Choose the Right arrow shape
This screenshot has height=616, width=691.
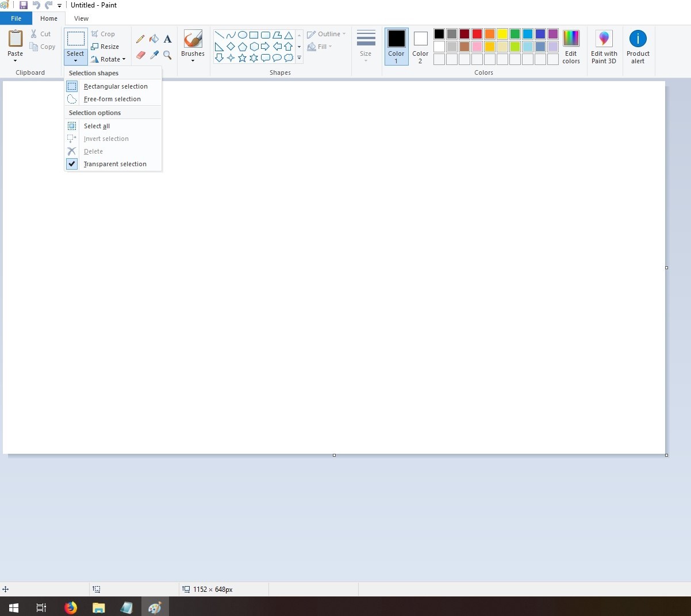pos(266,47)
